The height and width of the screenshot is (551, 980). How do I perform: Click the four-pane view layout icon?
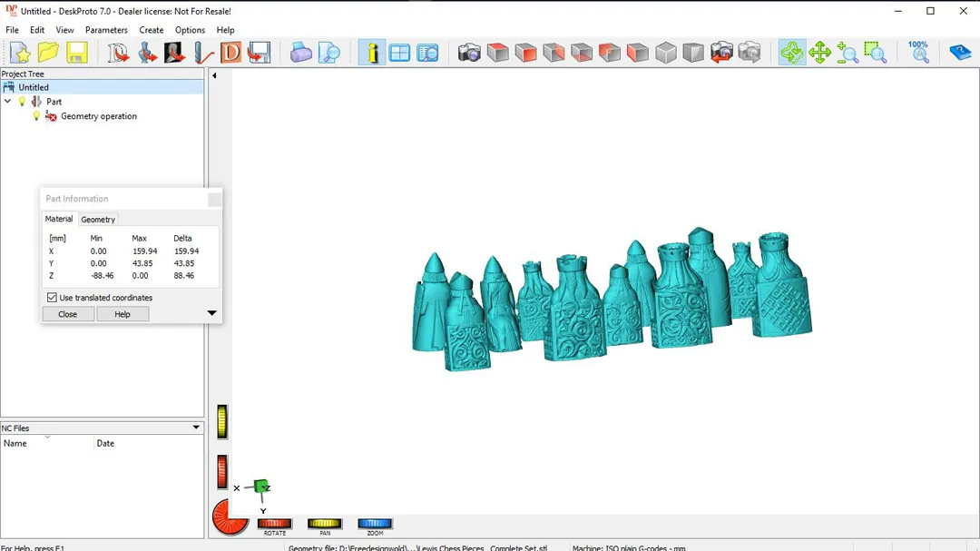tap(399, 53)
